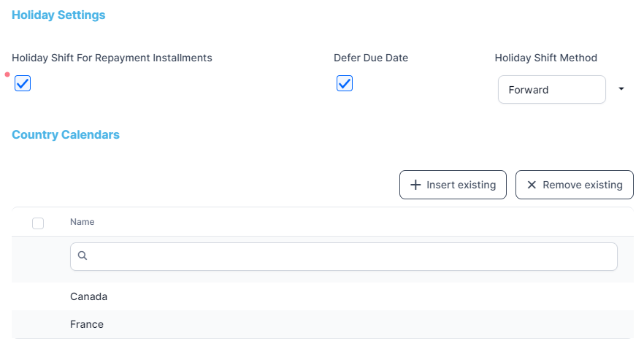Click the red required indicator dot
Screen dimensions: 644x349
click(x=7, y=74)
